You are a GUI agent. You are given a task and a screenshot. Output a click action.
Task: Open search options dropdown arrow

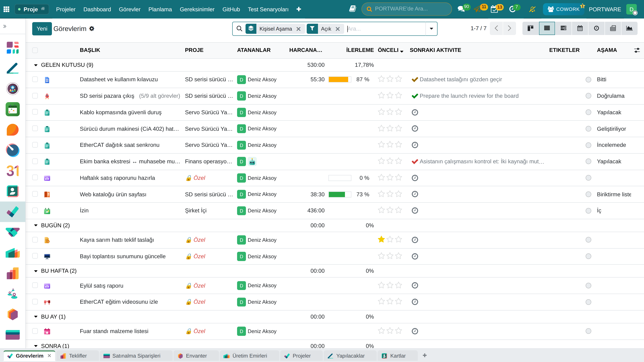[431, 29]
